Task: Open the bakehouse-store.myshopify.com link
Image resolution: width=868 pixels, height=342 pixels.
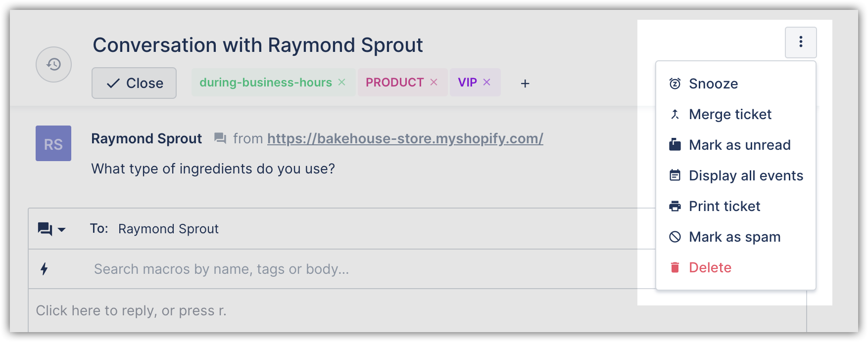Action: click(x=405, y=138)
